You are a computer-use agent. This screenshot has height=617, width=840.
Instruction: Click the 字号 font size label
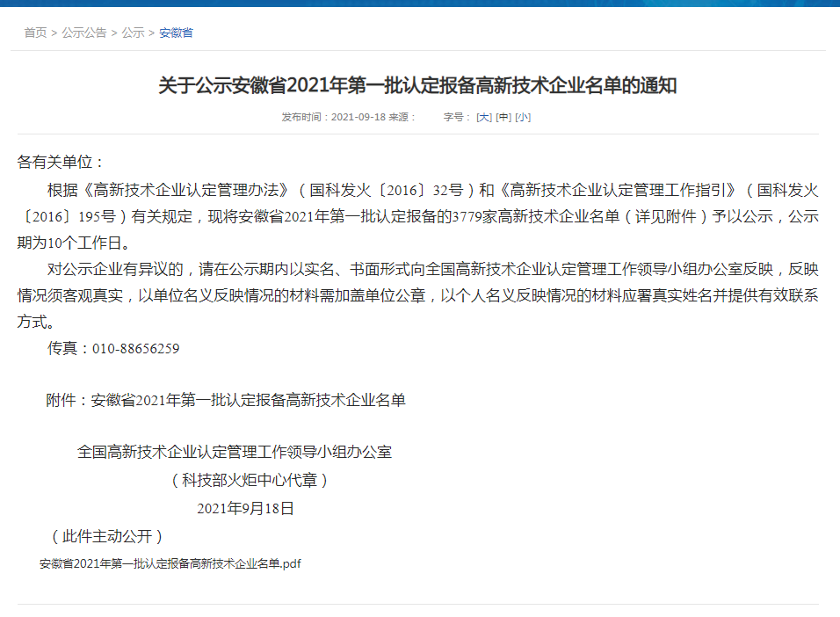pos(456,117)
